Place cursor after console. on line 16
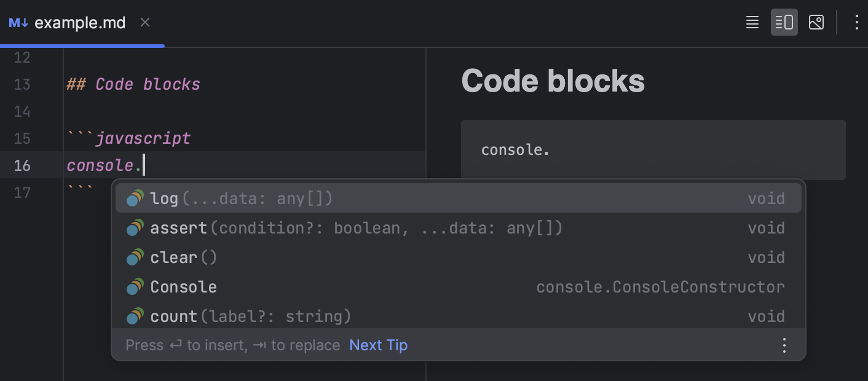The height and width of the screenshot is (381, 868). click(x=143, y=165)
